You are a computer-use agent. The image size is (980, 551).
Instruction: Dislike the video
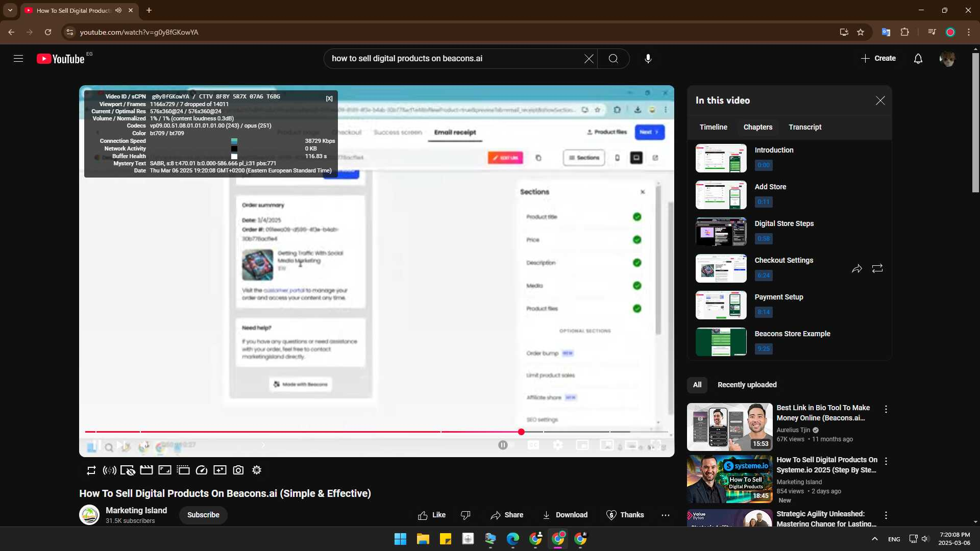(x=465, y=515)
